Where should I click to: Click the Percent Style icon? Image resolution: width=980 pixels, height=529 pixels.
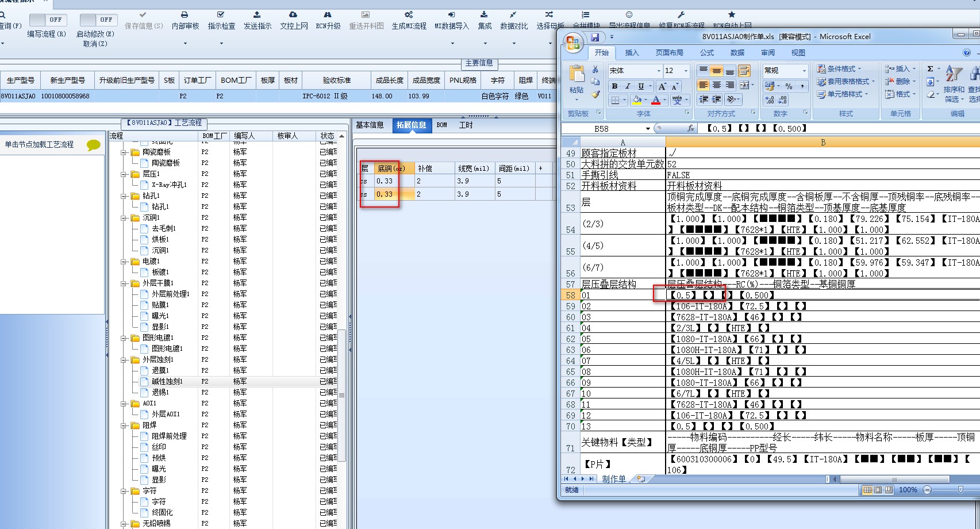tap(789, 86)
